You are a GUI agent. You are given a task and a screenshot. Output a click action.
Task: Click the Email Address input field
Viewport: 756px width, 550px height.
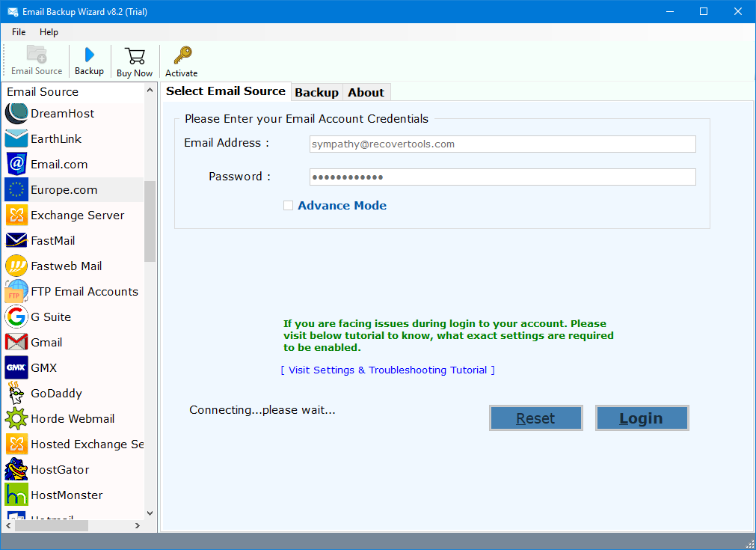(x=503, y=144)
